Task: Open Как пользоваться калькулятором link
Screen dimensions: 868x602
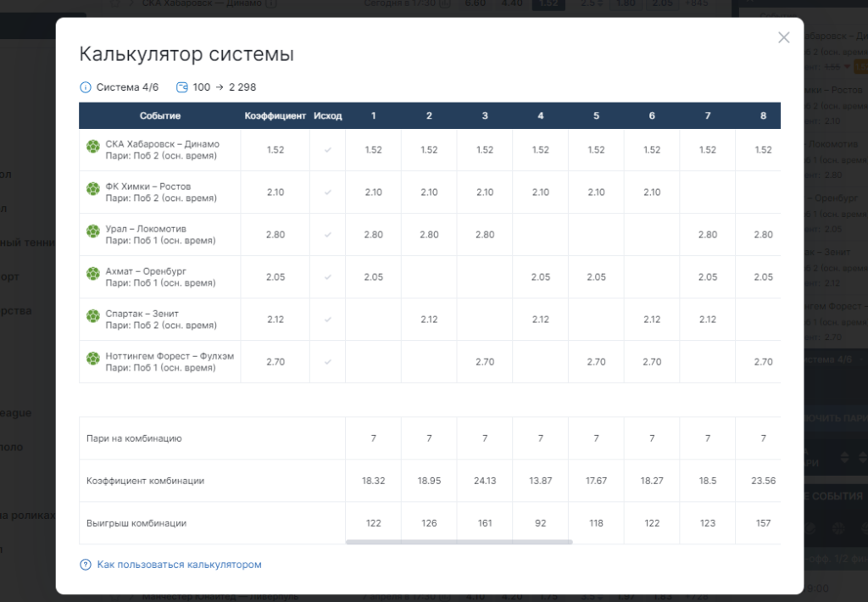Action: [180, 565]
